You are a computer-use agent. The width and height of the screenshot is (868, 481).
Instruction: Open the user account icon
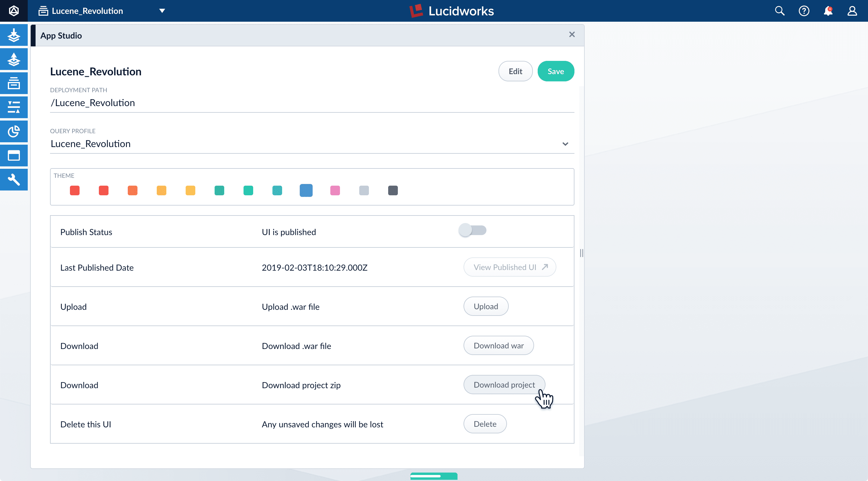852,11
